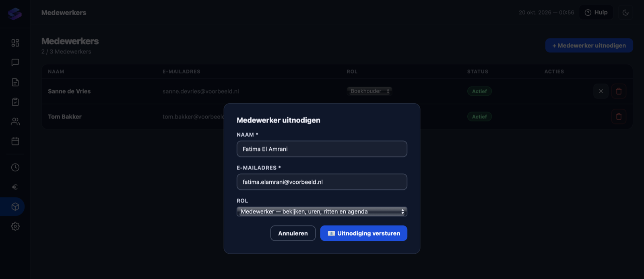Screen dimensions: 644x279
Task: Change Sanne de Vries' Boekhouder role dropdown
Action: point(369,91)
